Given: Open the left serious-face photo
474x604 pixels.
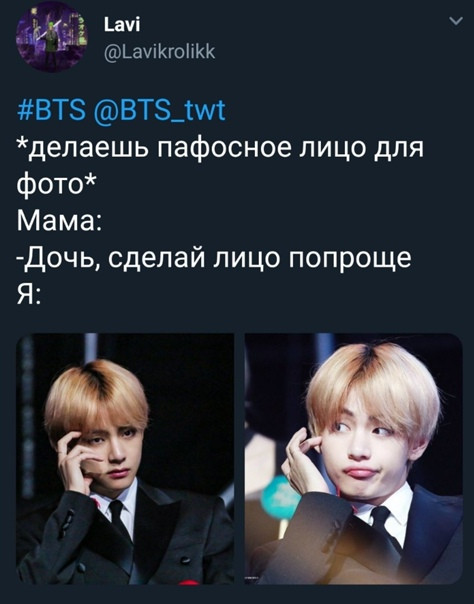Looking at the screenshot, I should tap(125, 458).
